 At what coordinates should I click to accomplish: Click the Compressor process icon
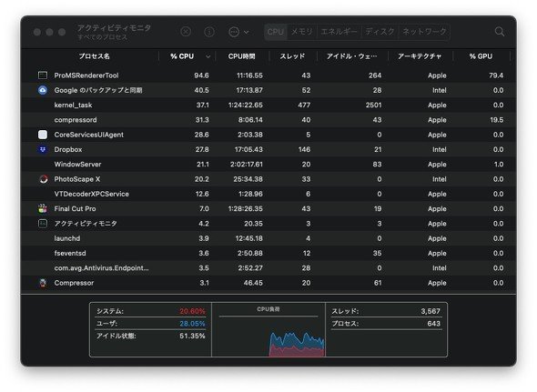[x=43, y=283]
